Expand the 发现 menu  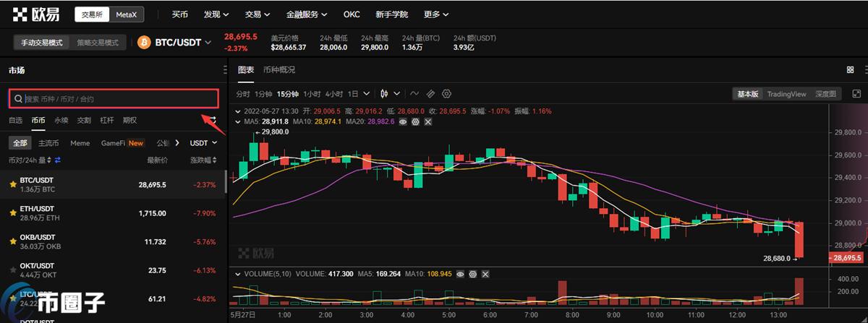[217, 14]
